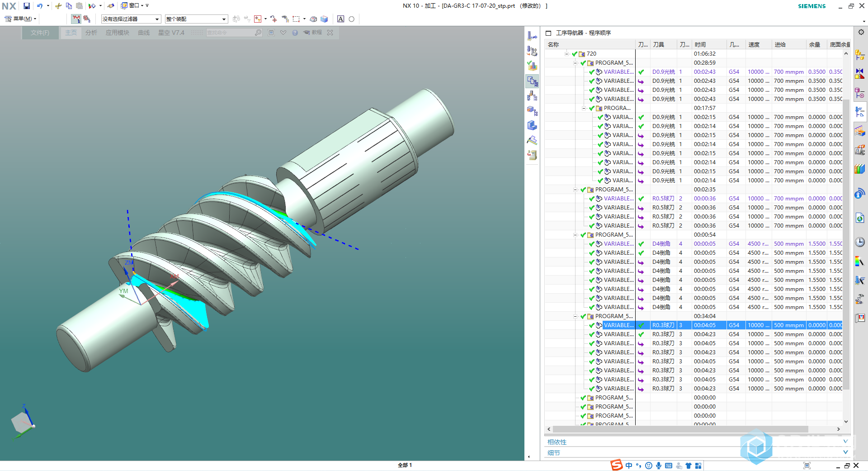Collapse the PROGRAM_5 group timed 00:02:35
This screenshot has height=471, width=868.
point(576,190)
